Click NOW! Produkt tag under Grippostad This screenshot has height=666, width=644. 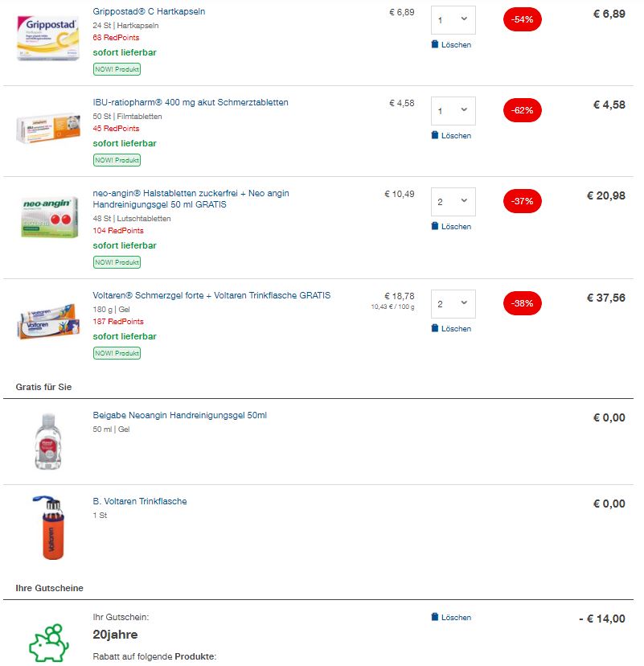[117, 69]
